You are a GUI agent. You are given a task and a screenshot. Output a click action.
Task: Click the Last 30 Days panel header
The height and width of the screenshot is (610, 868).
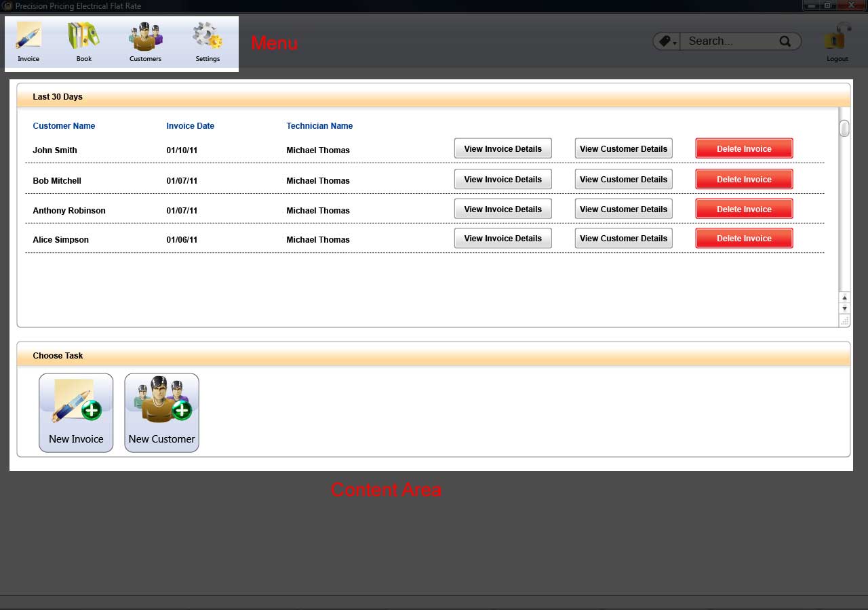[433, 96]
